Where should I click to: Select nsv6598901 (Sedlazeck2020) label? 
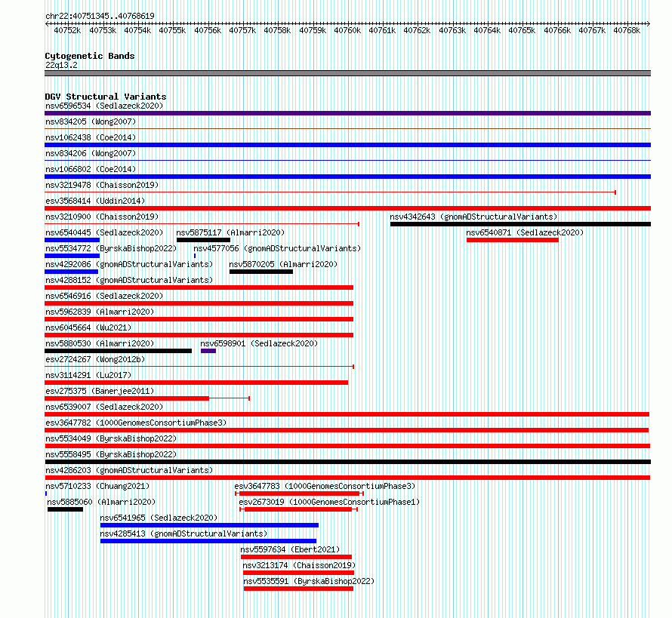(x=259, y=343)
